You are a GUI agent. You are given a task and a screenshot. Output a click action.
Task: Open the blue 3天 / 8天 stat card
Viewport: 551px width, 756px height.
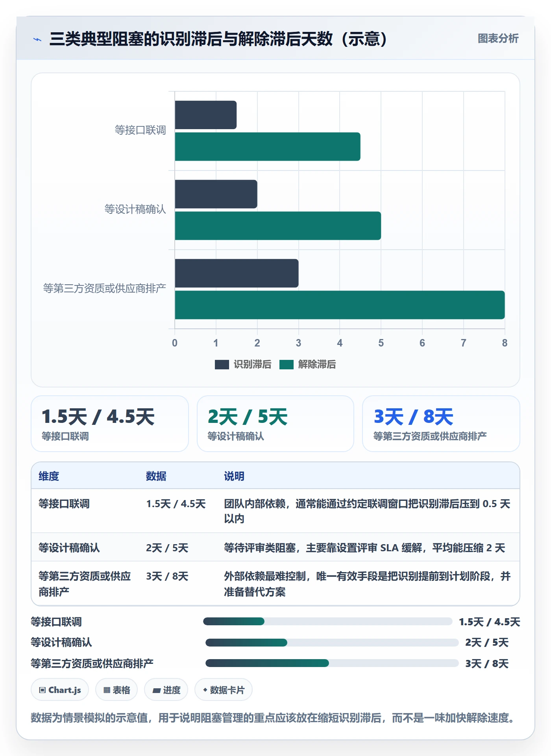click(x=441, y=424)
